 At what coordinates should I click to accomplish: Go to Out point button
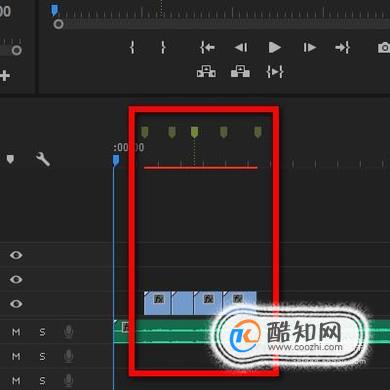(x=342, y=47)
